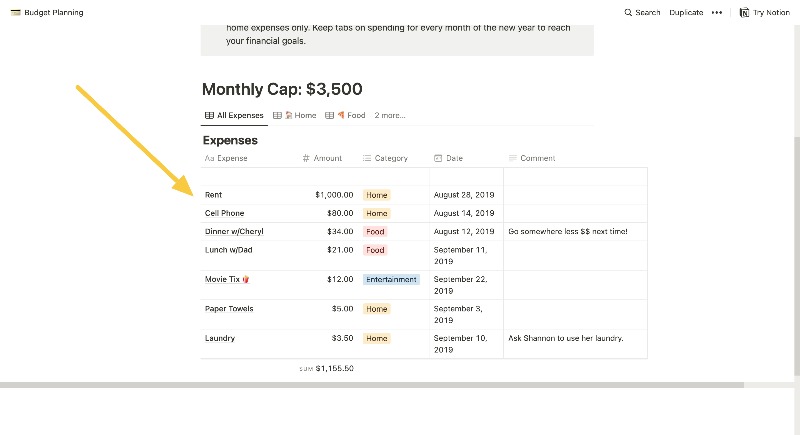Screen dimensions: 800x435
Task: Click the Search magnifier icon
Action: coord(628,12)
